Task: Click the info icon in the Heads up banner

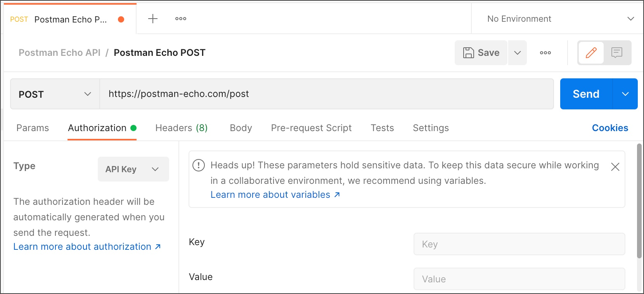Action: (199, 165)
